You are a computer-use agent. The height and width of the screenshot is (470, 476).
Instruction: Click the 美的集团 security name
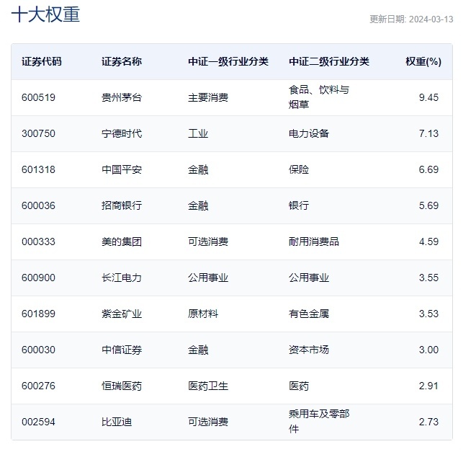pos(122,242)
